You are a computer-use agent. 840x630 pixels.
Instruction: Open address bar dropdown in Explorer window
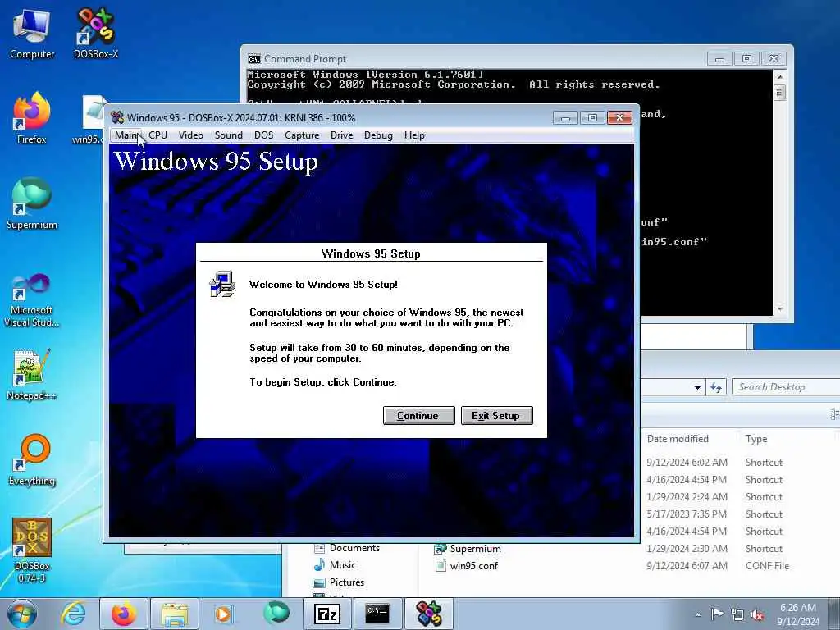pyautogui.click(x=697, y=387)
